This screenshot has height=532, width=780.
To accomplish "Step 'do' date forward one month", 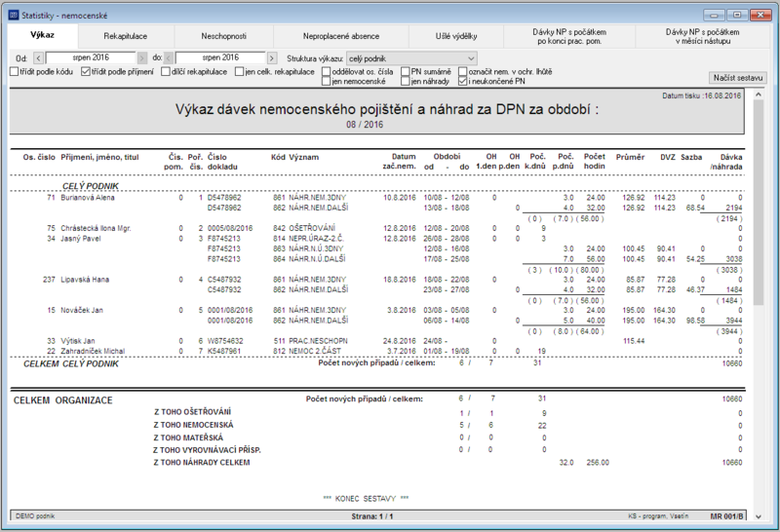I will coord(272,58).
